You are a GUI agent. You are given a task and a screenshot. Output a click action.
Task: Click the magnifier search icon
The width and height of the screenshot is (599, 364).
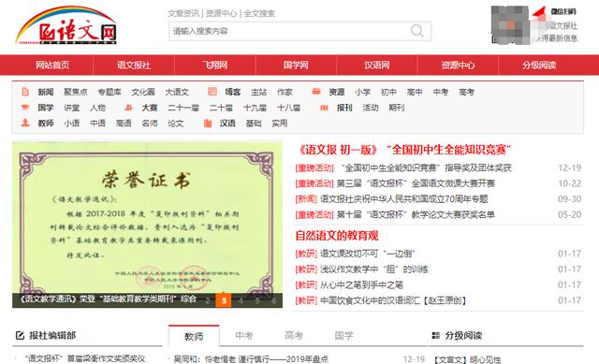coord(416,31)
